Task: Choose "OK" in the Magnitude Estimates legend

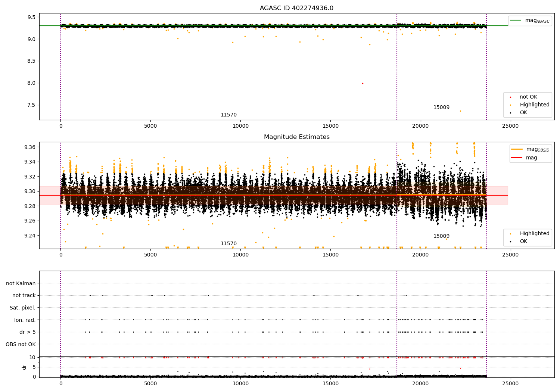Action: click(523, 242)
